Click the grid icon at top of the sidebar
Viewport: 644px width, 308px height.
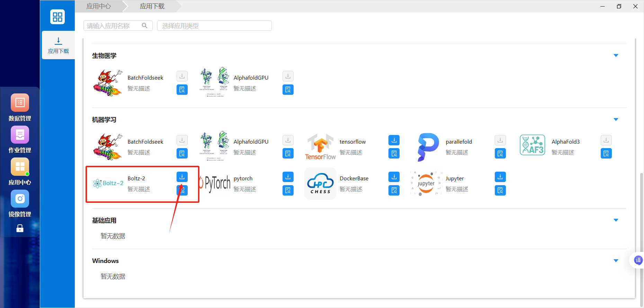tap(57, 17)
